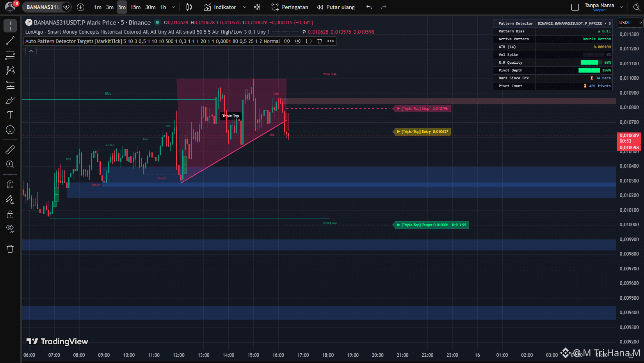
Task: Switch to the 1m timeframe
Action: [98, 7]
